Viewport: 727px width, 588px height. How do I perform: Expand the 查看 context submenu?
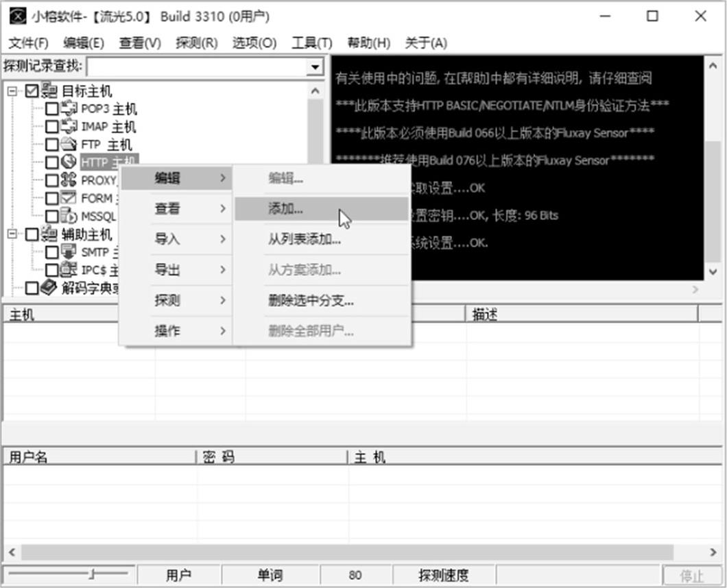point(177,208)
